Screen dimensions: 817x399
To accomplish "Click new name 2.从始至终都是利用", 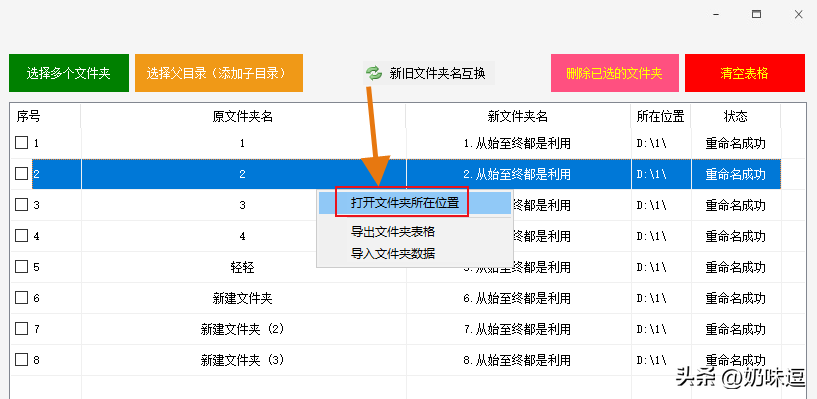I will 517,174.
